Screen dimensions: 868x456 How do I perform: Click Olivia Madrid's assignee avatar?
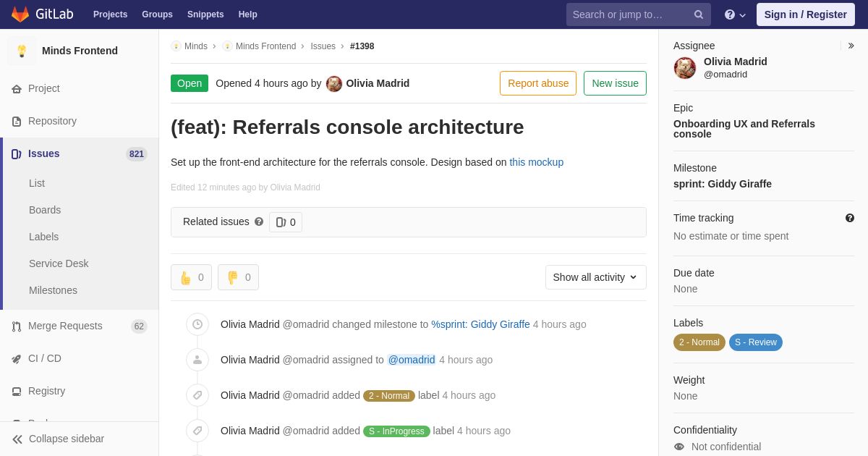pos(685,68)
